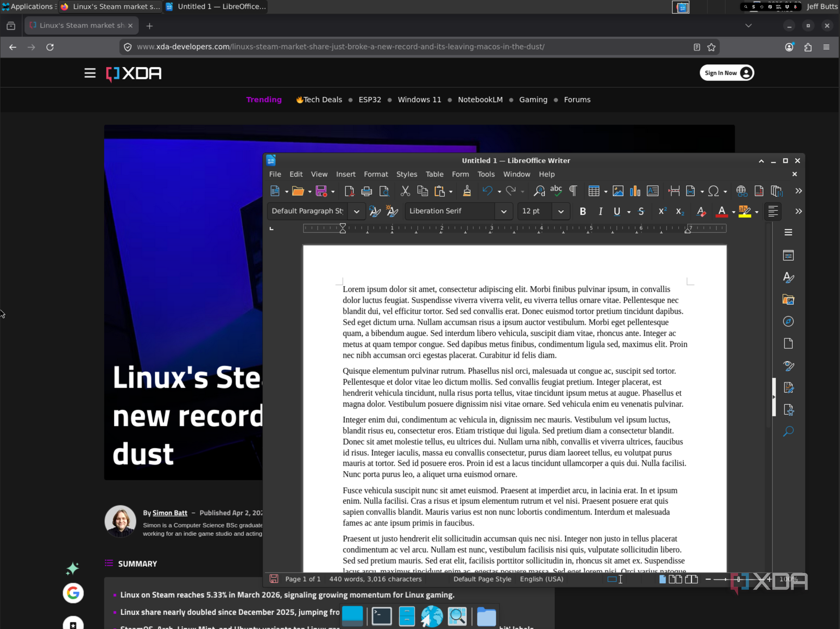
Task: Insert a table into the document
Action: point(595,191)
